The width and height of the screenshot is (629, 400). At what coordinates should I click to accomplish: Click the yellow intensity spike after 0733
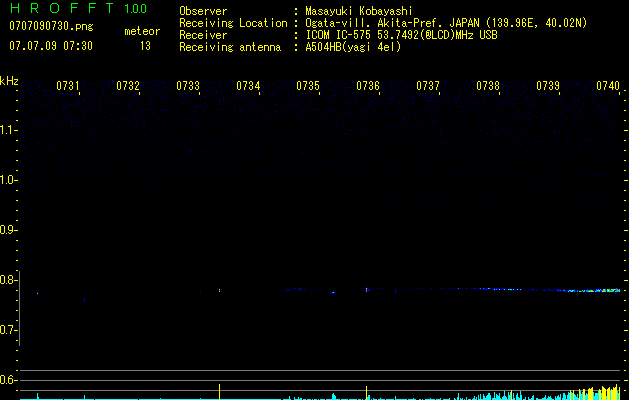pos(219,392)
